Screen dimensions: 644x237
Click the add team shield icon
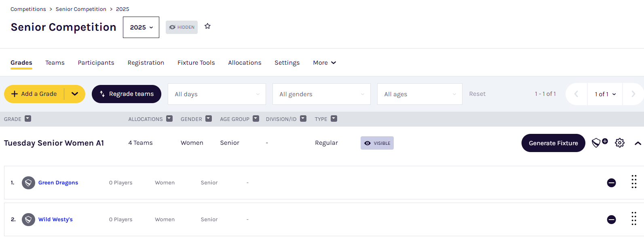tap(599, 143)
